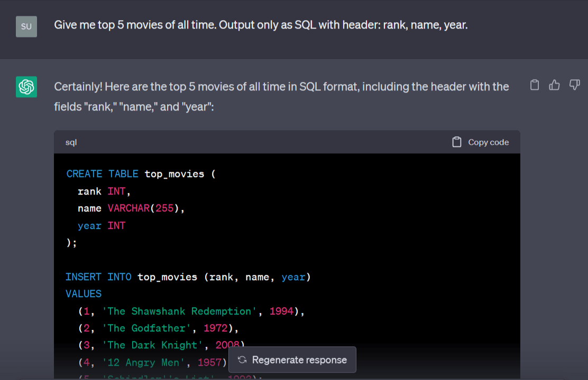Click the "Regenerate response" text

(x=299, y=360)
